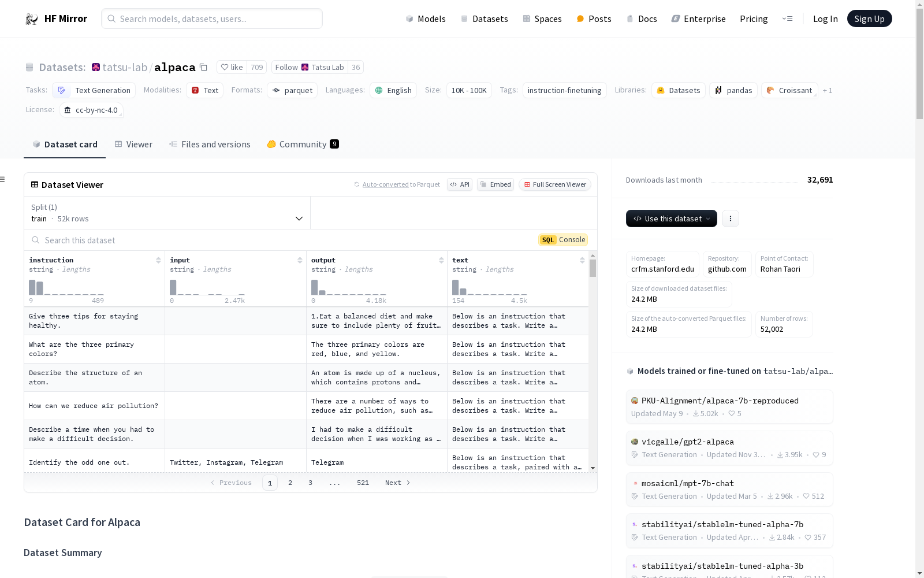Click the text lengths histogram

(490, 287)
